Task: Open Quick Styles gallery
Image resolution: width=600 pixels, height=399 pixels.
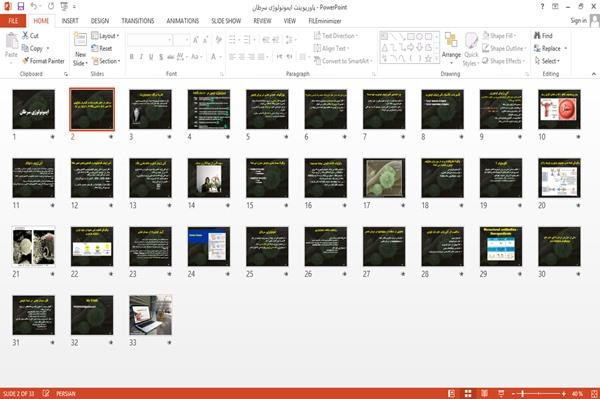Action: click(471, 49)
